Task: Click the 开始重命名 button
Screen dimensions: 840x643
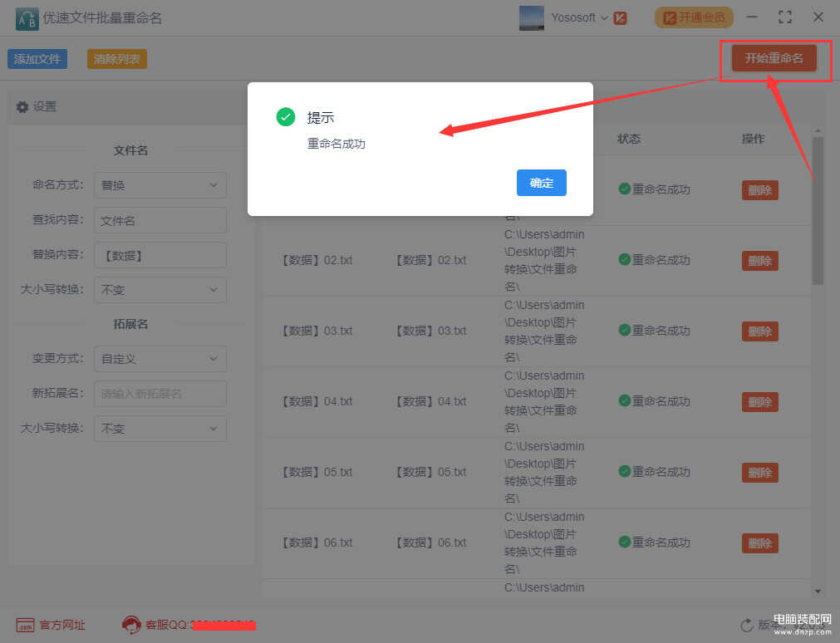Action: pyautogui.click(x=774, y=58)
